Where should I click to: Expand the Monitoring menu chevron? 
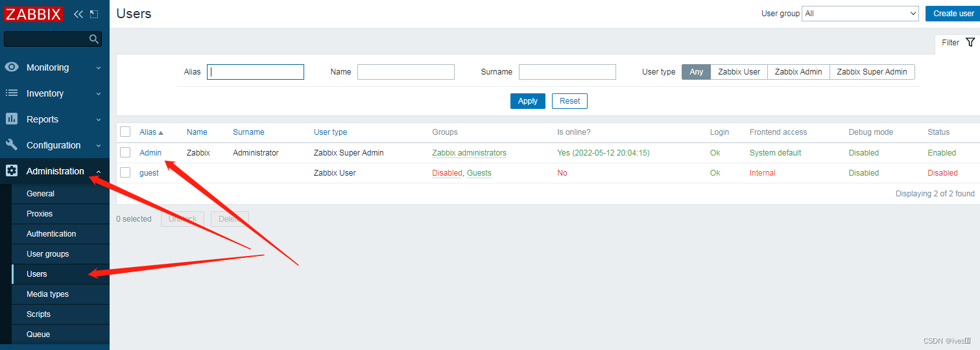(99, 67)
